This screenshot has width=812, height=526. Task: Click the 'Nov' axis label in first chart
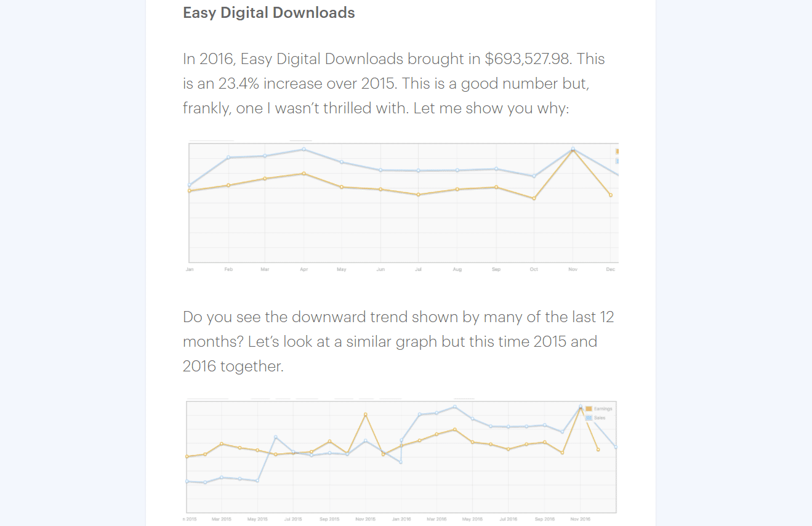point(573,270)
